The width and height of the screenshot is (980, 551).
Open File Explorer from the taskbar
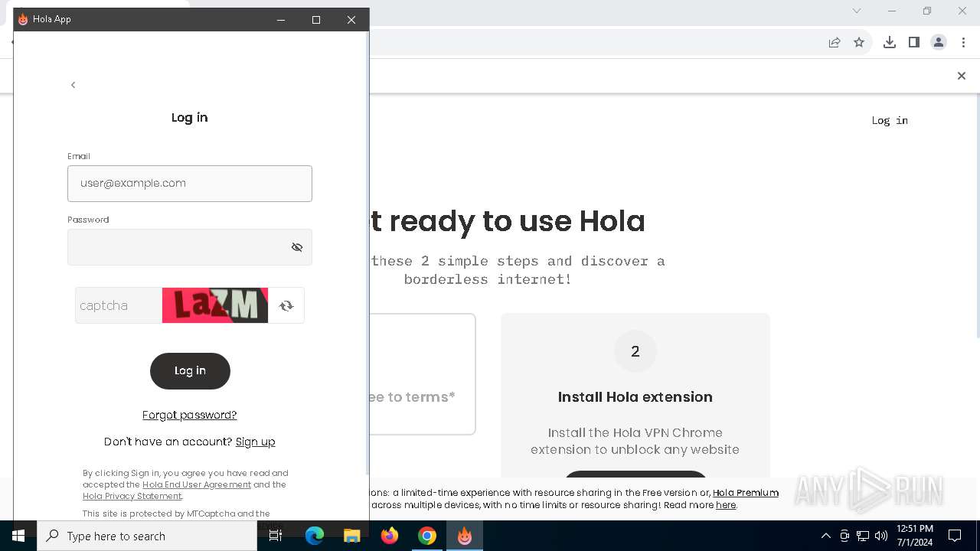coord(352,536)
